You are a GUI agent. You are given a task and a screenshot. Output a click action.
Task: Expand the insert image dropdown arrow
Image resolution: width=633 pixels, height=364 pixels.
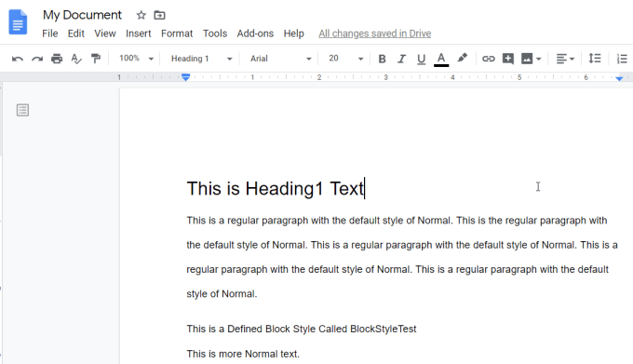pyautogui.click(x=539, y=59)
